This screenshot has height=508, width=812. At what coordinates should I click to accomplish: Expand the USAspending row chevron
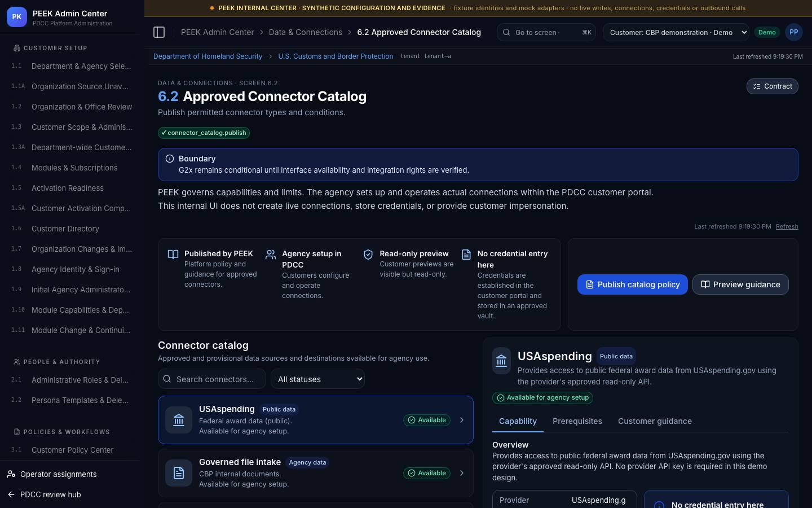click(462, 420)
